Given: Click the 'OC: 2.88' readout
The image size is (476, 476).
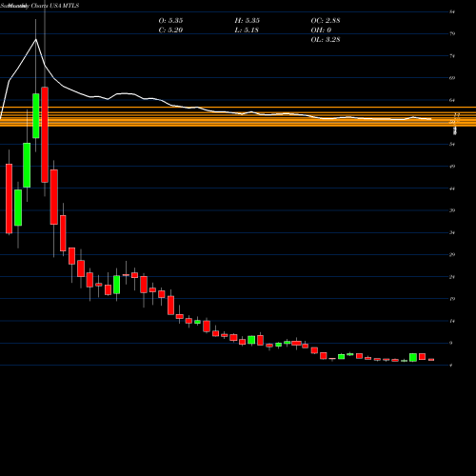Looking at the screenshot, I should [x=326, y=21].
